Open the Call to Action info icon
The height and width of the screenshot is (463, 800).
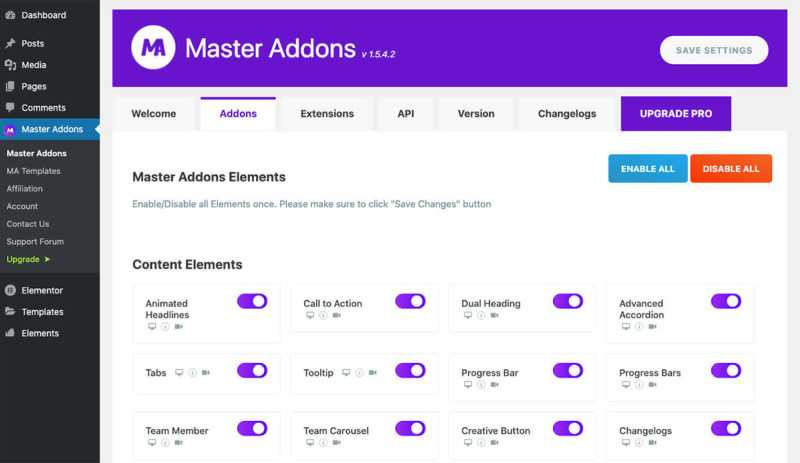click(323, 315)
